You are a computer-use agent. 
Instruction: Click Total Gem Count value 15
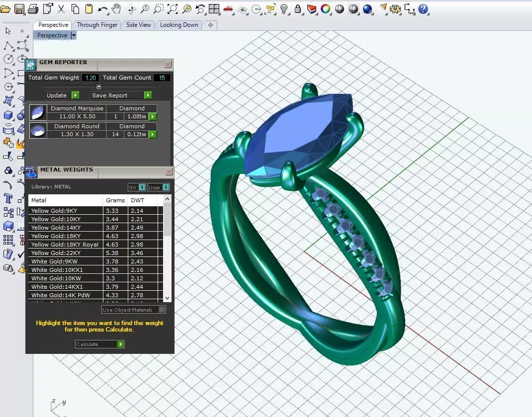(162, 78)
